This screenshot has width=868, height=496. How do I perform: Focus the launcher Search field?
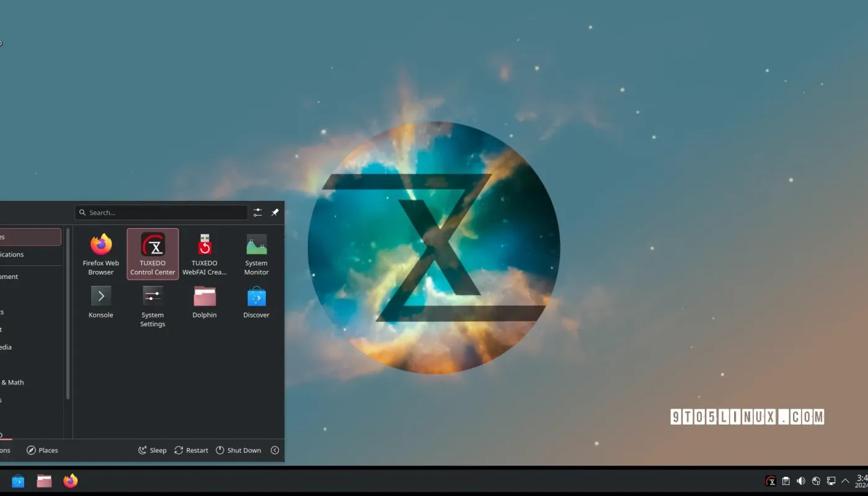click(x=161, y=213)
